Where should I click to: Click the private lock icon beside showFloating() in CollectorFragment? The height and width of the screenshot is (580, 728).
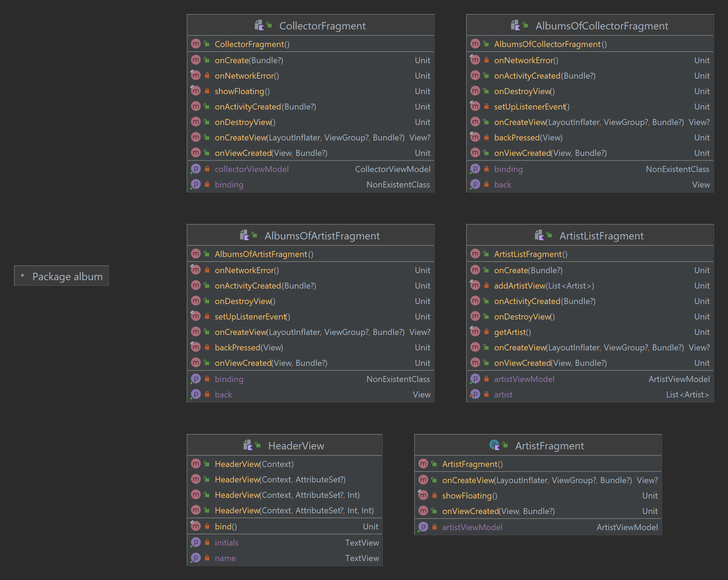tap(207, 91)
